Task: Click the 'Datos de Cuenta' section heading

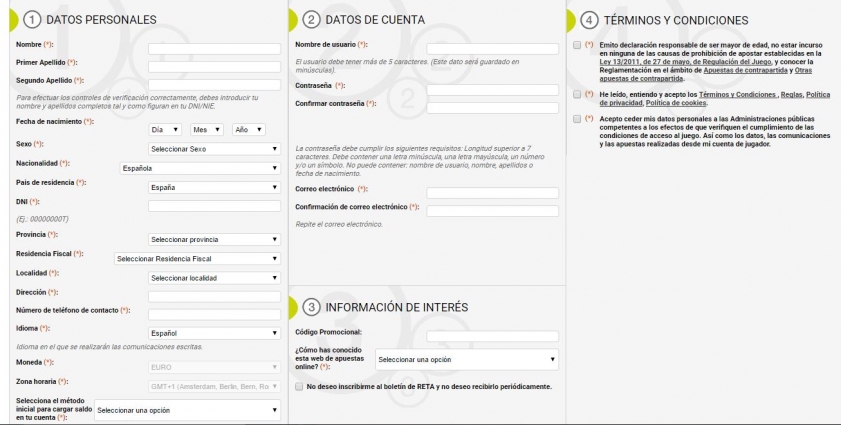Action: tap(375, 20)
